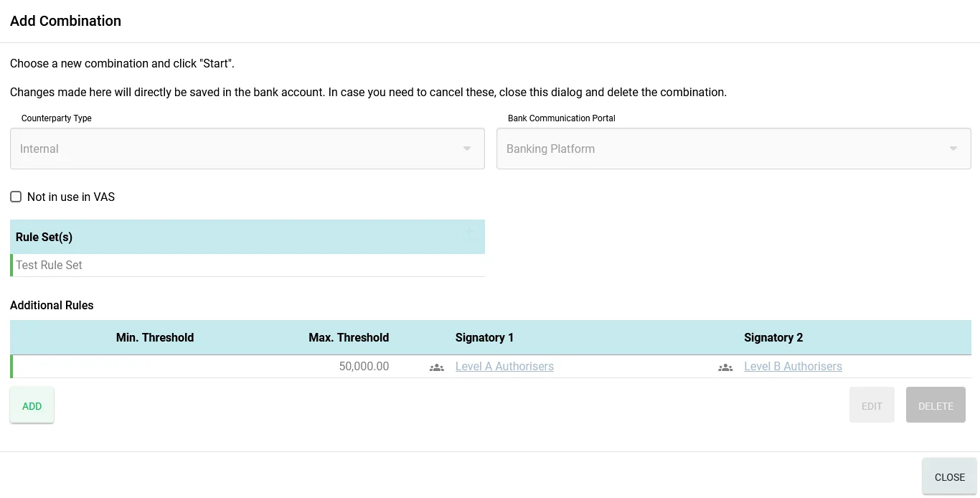Click the Additional Rules section heading
Viewport: 980px width, 498px height.
click(52, 305)
